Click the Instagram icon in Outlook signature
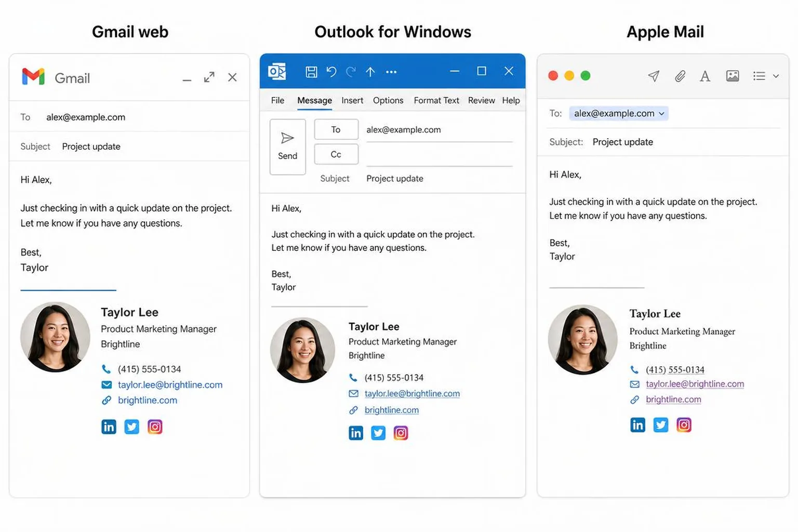 click(401, 433)
